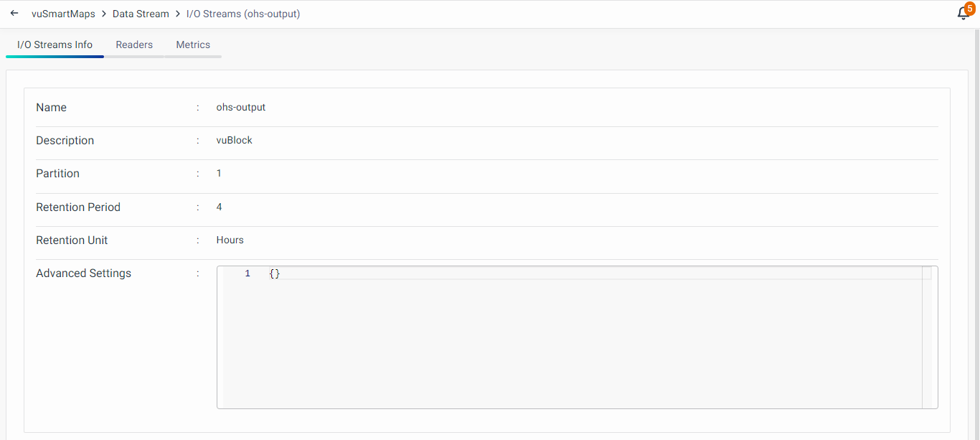980x440 pixels.
Task: Click I/O Streams (ohs-output) breadcrumb
Action: click(x=242, y=14)
